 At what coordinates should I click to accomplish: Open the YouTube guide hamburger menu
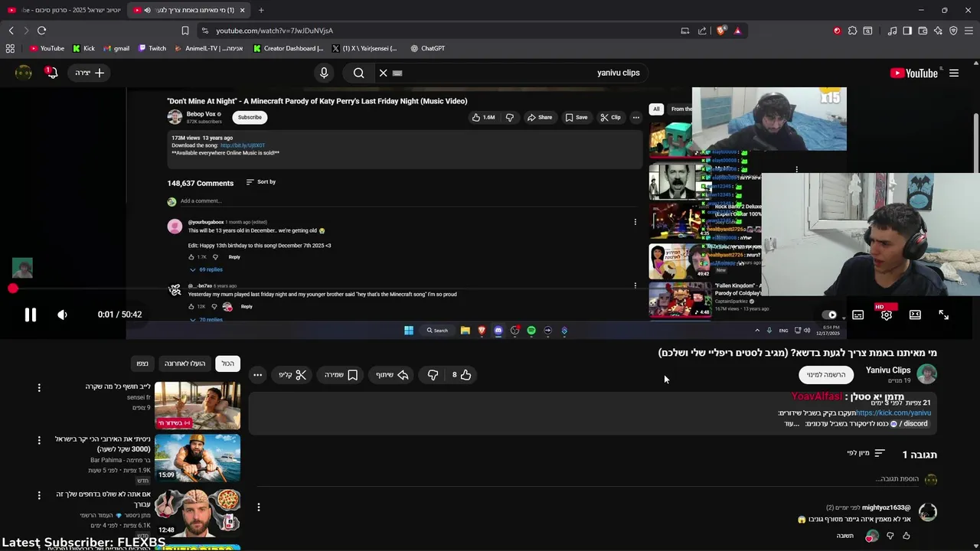[954, 73]
